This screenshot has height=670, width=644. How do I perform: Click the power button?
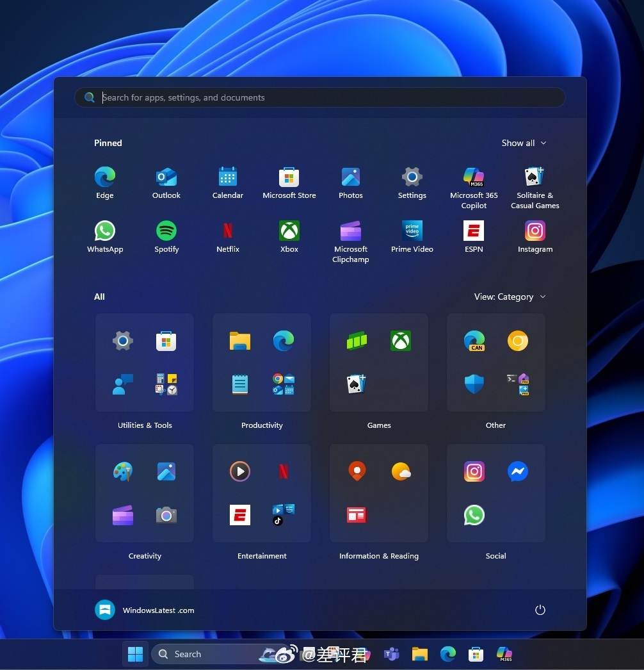pyautogui.click(x=540, y=610)
